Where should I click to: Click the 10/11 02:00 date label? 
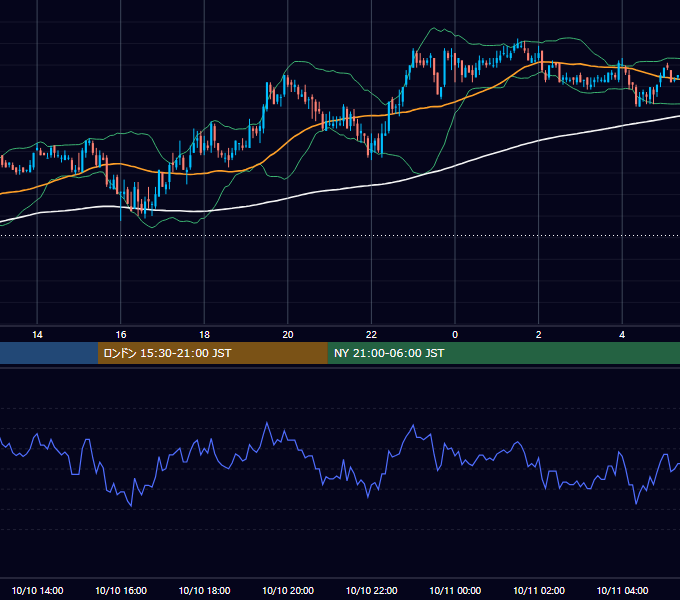(x=539, y=590)
